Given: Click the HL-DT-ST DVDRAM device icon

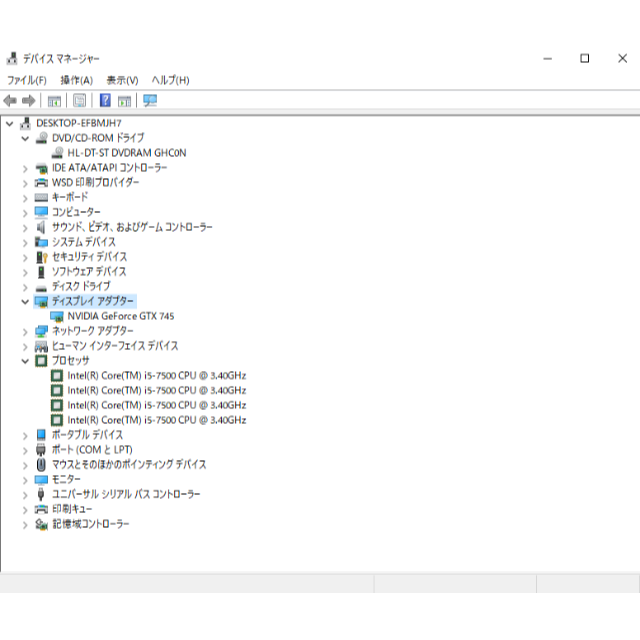Looking at the screenshot, I should (57, 153).
